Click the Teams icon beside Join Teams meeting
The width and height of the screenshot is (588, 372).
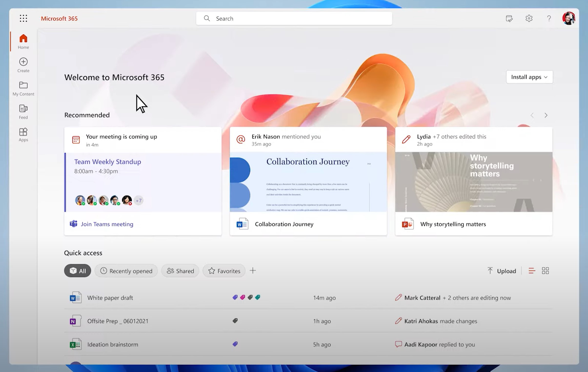[x=73, y=224]
